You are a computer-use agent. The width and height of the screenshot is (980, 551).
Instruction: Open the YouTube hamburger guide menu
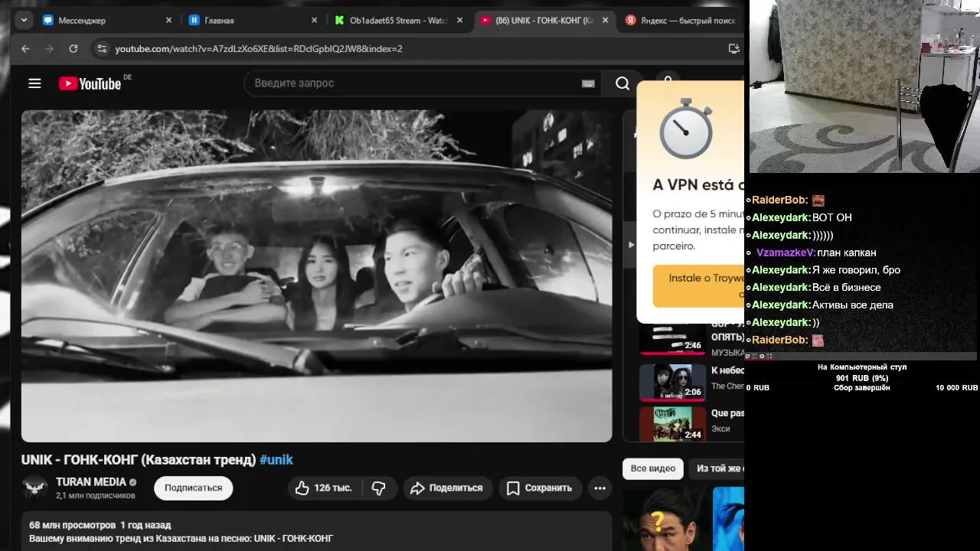pos(34,83)
